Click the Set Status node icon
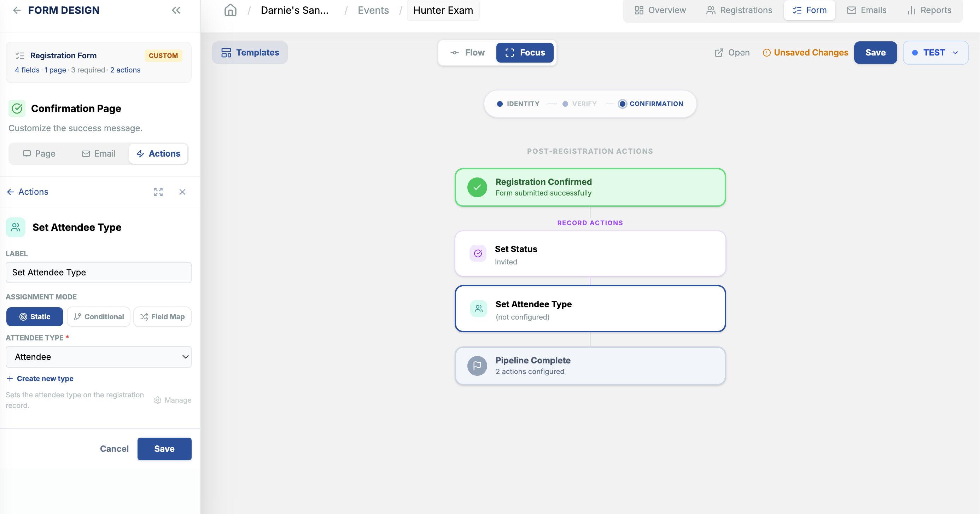Viewport: 980px width, 514px height. 478,253
